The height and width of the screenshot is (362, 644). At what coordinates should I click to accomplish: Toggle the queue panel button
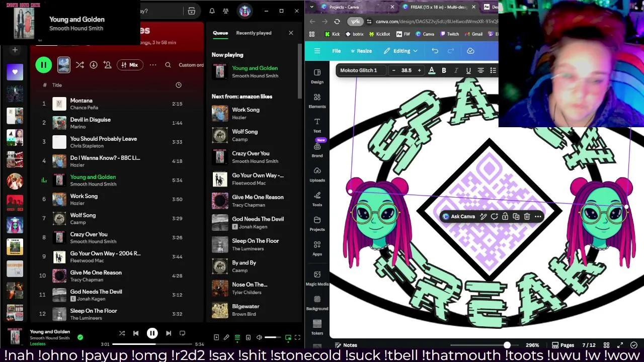click(x=237, y=337)
